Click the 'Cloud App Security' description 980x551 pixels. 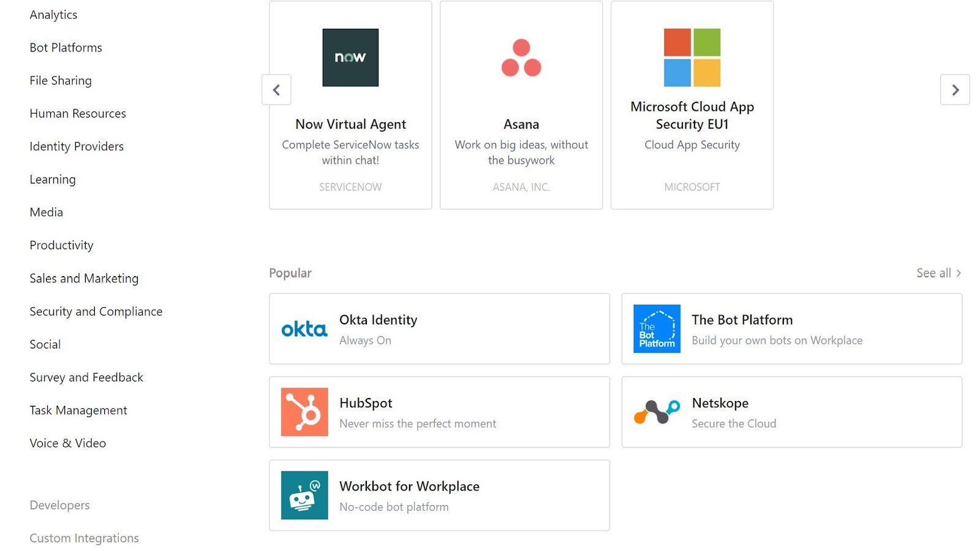coord(692,145)
